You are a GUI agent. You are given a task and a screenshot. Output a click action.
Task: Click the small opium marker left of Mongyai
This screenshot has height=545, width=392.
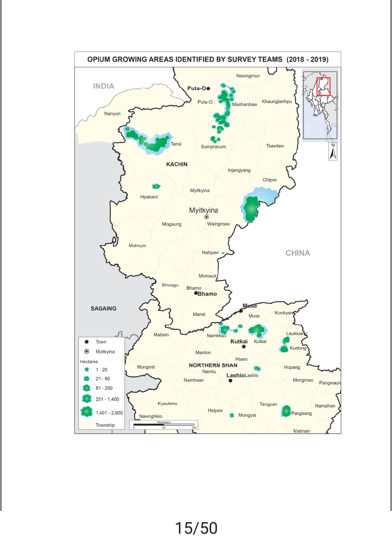232,415
